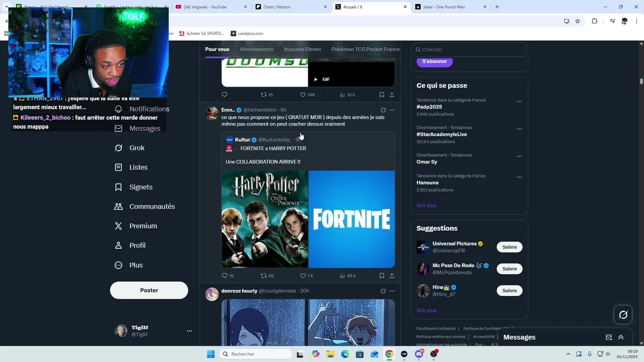The height and width of the screenshot is (362, 644).
Task: Open Communautés in the sidebar
Action: coord(145,207)
